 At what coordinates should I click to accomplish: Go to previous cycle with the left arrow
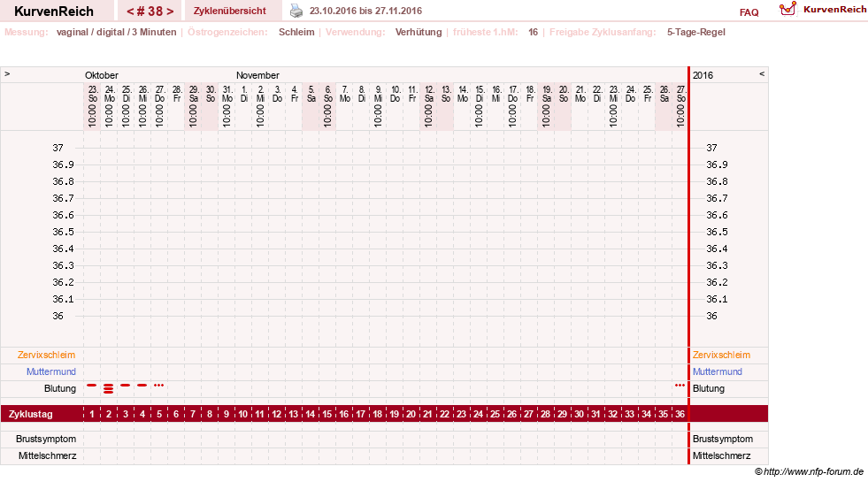130,11
